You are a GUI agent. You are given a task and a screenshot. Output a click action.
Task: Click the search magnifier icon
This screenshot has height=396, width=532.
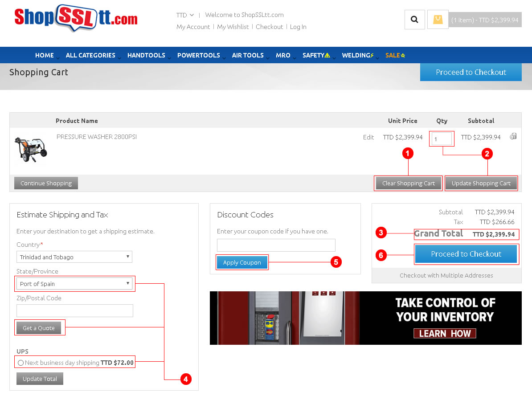(x=414, y=20)
